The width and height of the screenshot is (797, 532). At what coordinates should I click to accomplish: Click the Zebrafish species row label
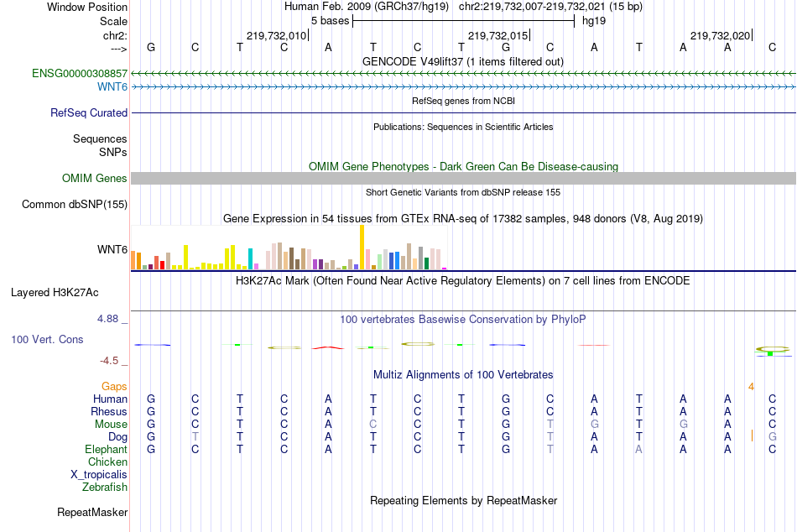pyautogui.click(x=105, y=488)
